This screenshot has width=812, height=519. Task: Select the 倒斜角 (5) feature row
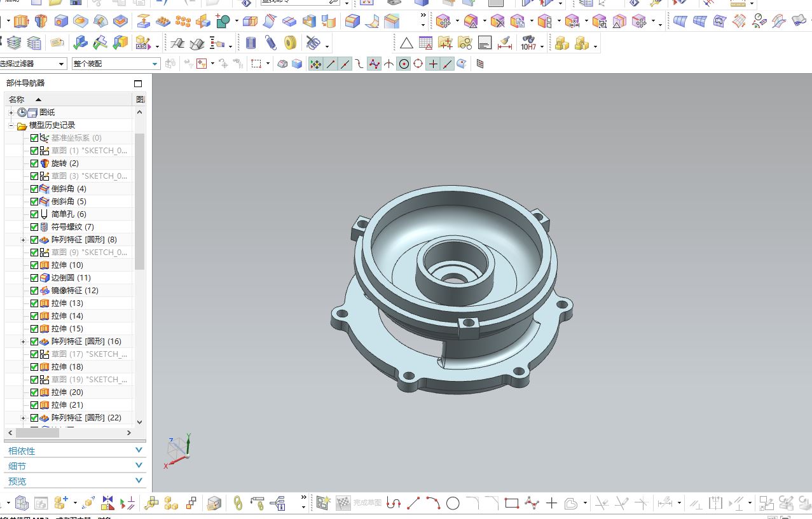pos(69,202)
